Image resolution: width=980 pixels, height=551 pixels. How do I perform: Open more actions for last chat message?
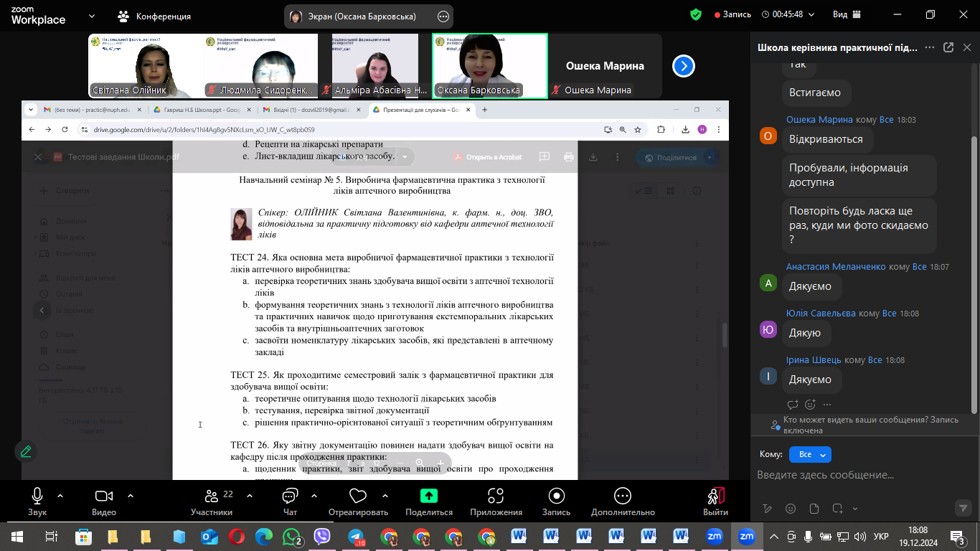click(x=827, y=405)
